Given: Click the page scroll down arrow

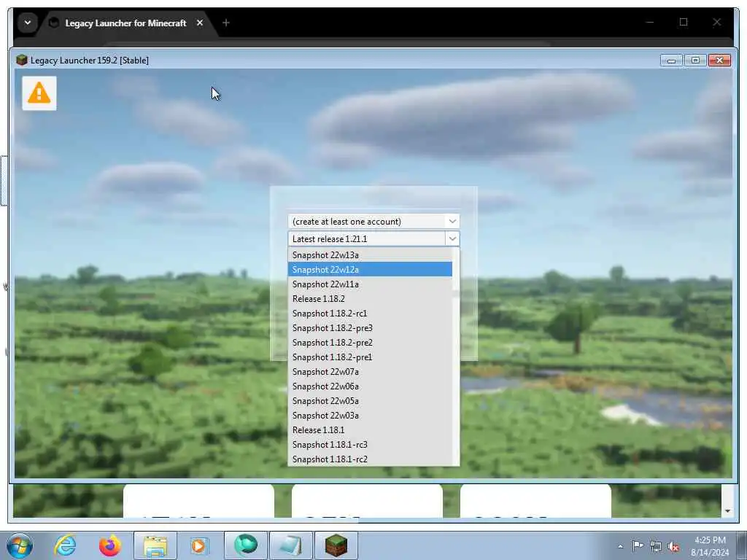Looking at the screenshot, I should tap(727, 511).
